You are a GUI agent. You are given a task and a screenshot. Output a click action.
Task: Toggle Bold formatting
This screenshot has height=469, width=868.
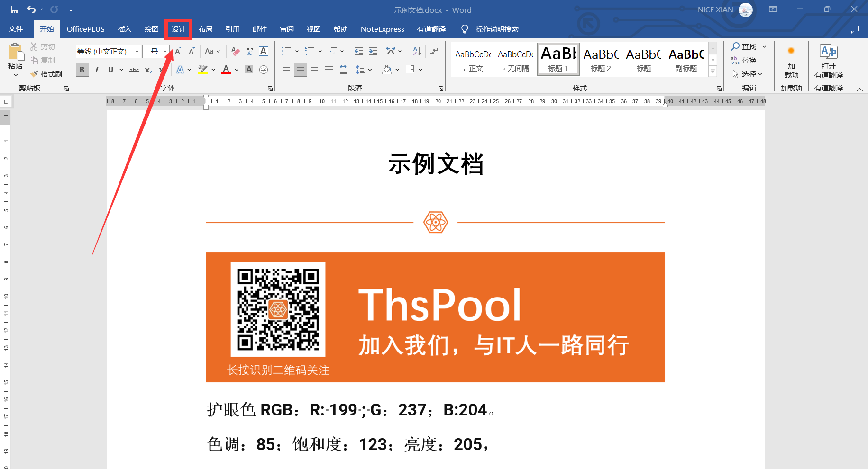tap(82, 70)
